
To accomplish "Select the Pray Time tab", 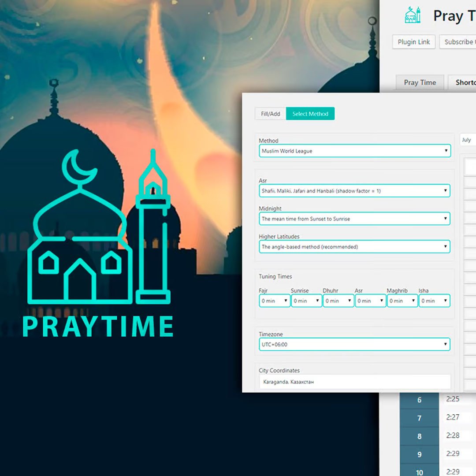I will pos(419,82).
